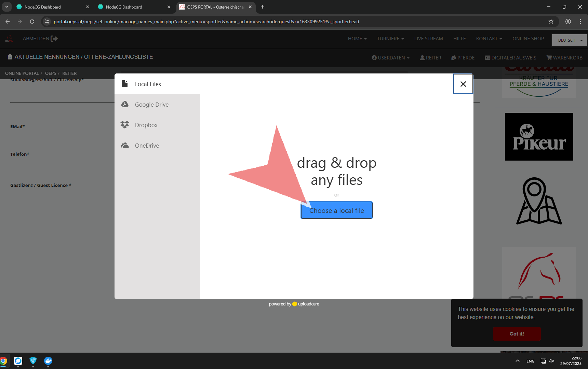Open the DEUTSCH language dropdown
Viewport: 588px width, 369px height.
(570, 40)
